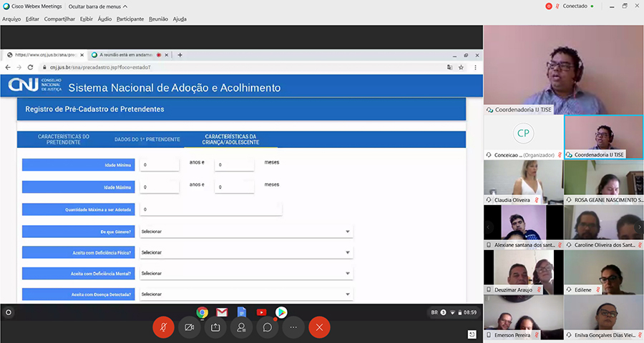
Task: Open the chat bubble icon
Action: (267, 327)
